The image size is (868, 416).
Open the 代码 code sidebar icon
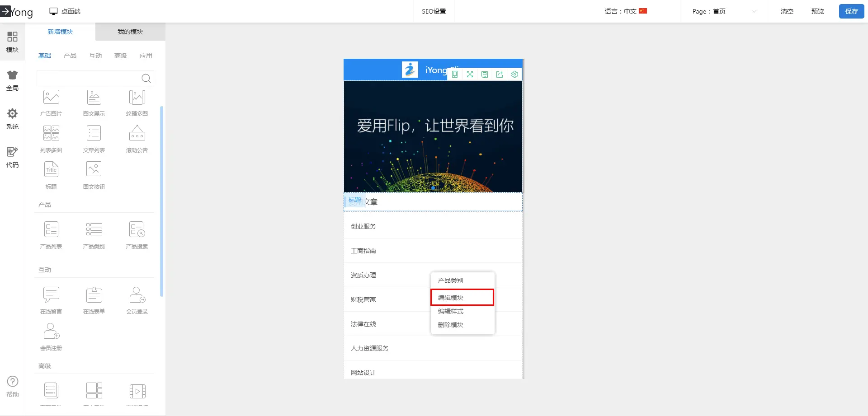pos(12,157)
